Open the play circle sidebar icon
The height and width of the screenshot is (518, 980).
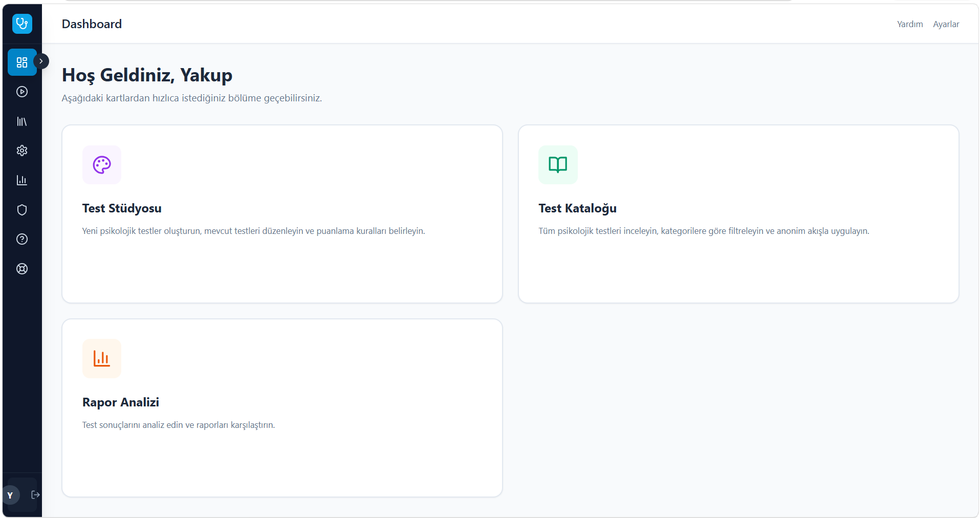pos(22,92)
